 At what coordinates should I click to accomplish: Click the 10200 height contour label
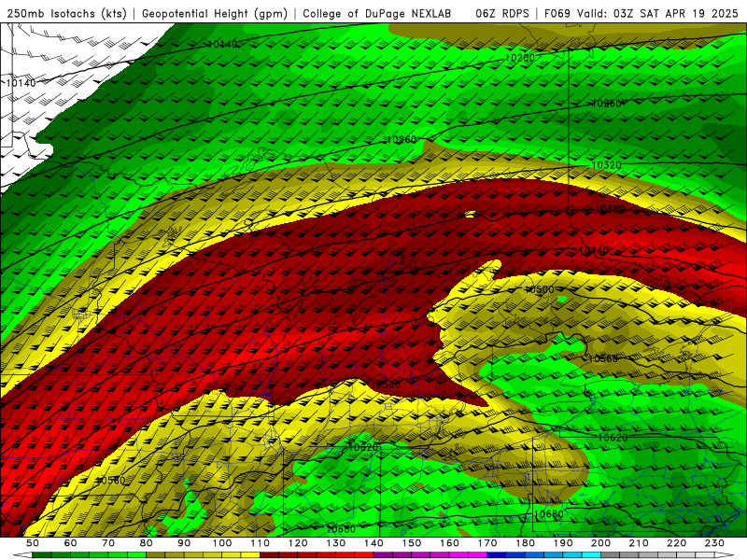[x=520, y=58]
